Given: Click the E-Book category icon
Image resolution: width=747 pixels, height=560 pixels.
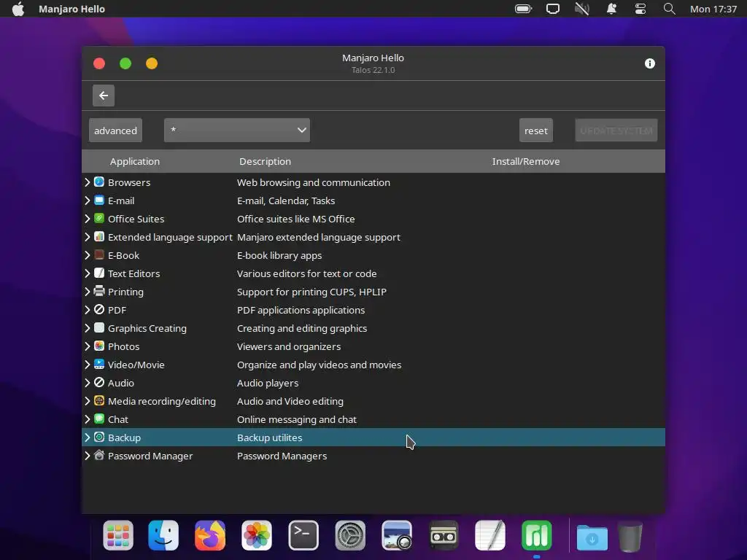Looking at the screenshot, I should pos(99,254).
